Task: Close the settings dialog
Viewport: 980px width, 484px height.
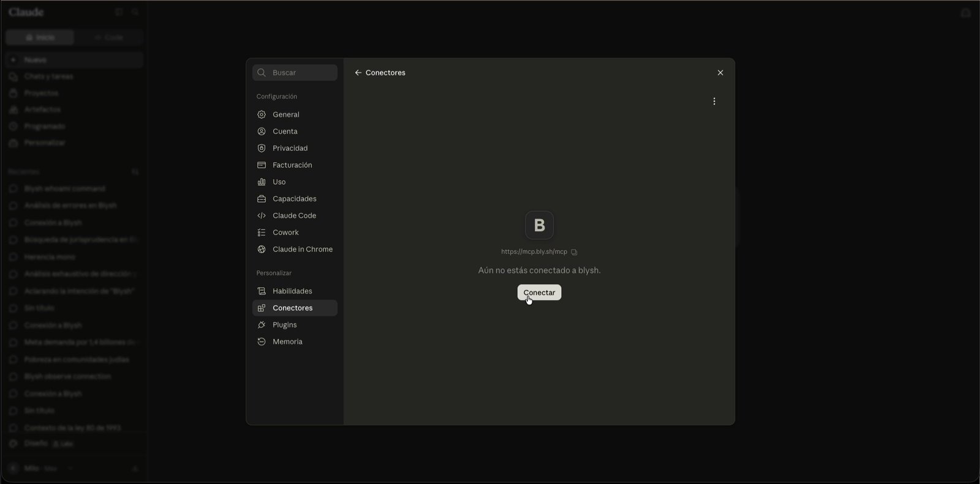Action: (x=720, y=73)
